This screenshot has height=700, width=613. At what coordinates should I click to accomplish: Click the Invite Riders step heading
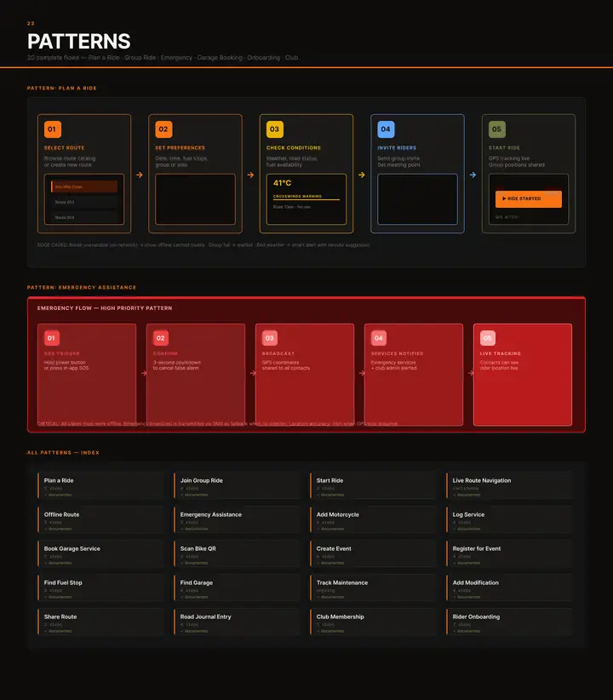point(397,148)
